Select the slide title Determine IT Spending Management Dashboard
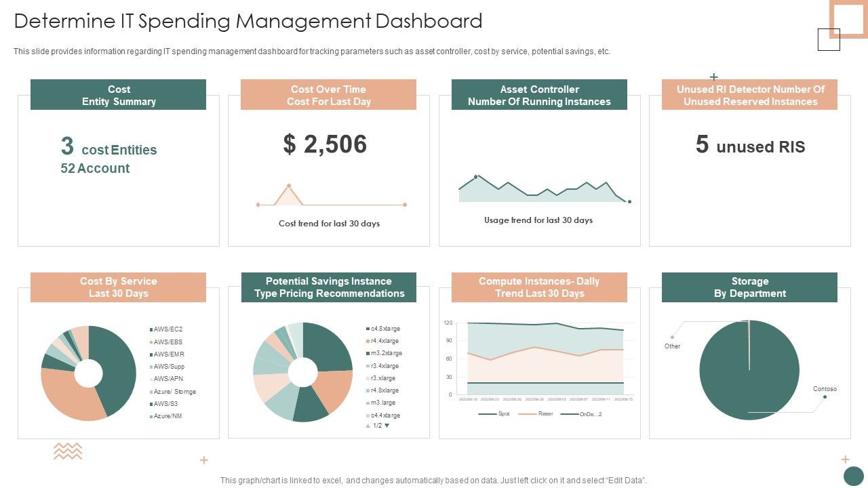The image size is (868, 488). pos(248,21)
